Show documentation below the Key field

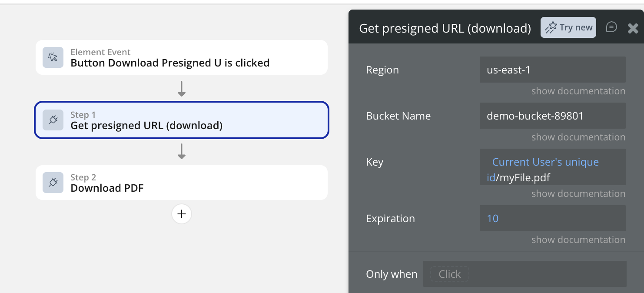tap(578, 194)
